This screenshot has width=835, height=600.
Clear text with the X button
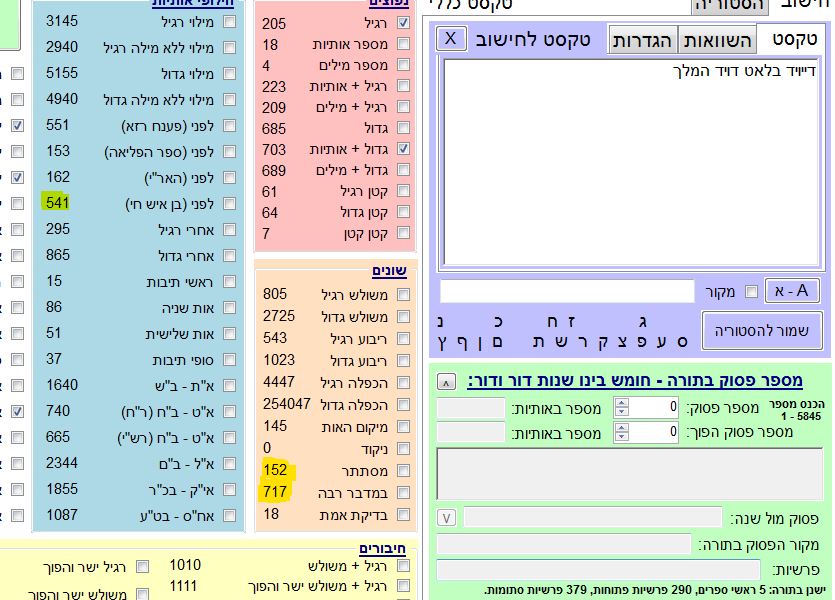tap(452, 39)
